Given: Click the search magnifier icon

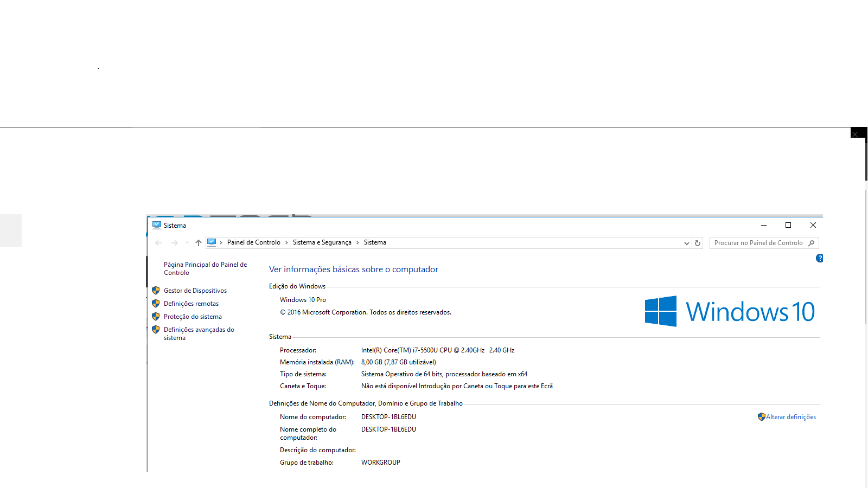Looking at the screenshot, I should click(811, 243).
